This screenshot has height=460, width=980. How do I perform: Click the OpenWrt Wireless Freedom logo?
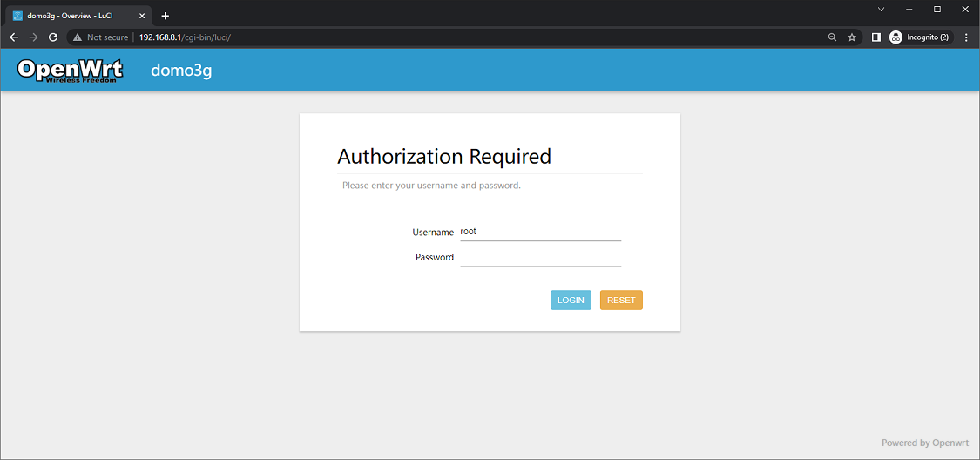[x=71, y=71]
